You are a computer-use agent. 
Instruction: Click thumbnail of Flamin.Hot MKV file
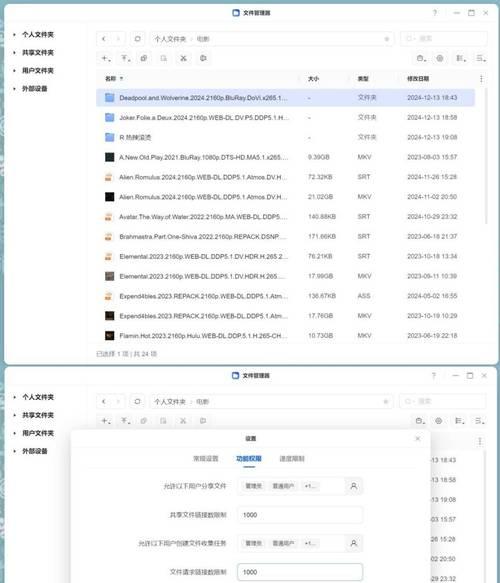pyautogui.click(x=109, y=336)
